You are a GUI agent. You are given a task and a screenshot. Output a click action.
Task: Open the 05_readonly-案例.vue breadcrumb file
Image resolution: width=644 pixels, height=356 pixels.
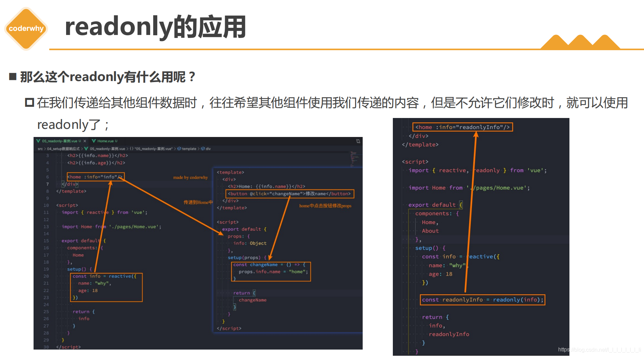click(x=107, y=149)
